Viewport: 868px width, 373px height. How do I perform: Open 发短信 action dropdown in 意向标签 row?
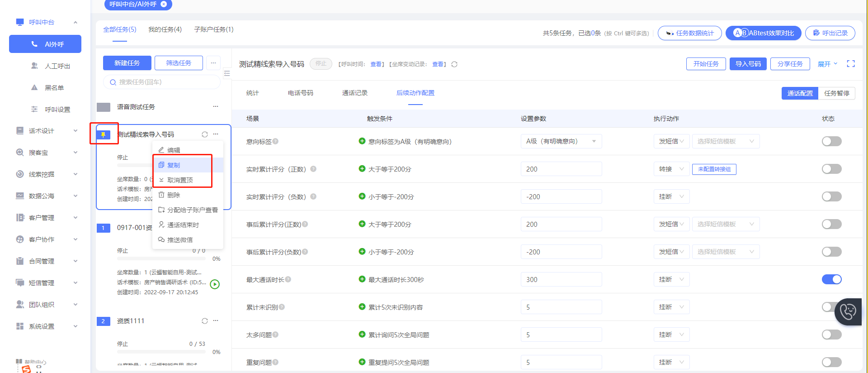click(x=671, y=141)
